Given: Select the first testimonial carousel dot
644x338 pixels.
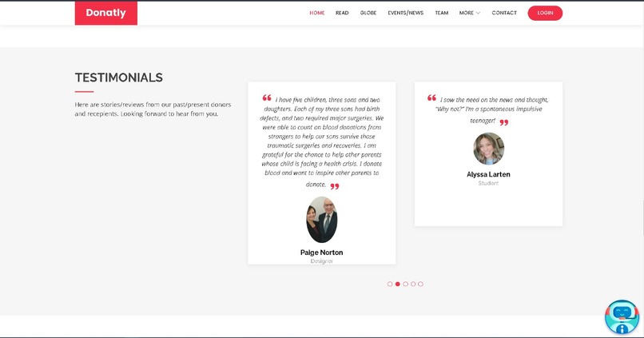Looking at the screenshot, I should 390,284.
